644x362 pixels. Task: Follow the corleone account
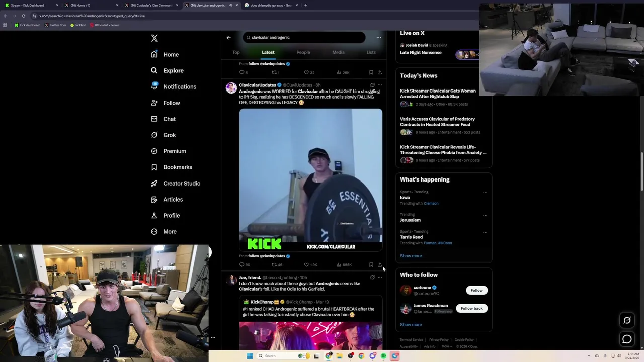coord(476,290)
